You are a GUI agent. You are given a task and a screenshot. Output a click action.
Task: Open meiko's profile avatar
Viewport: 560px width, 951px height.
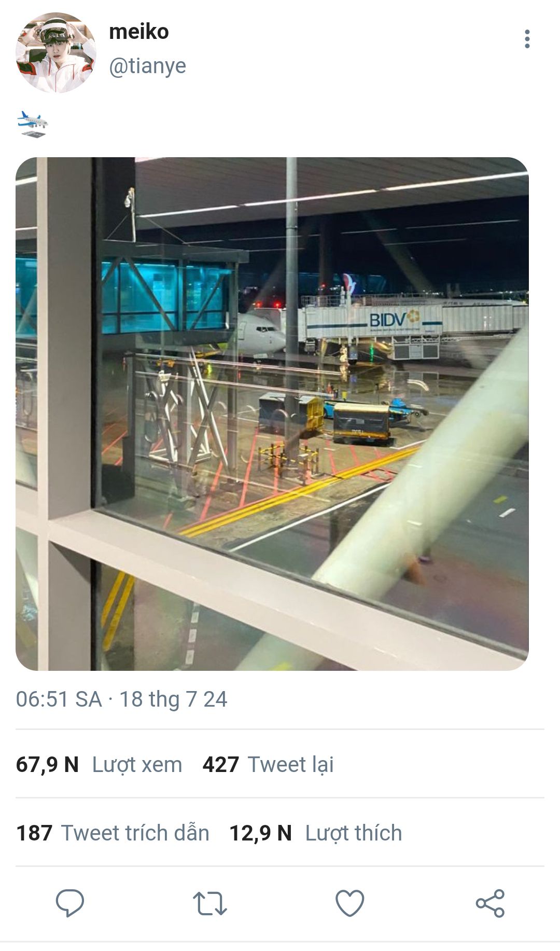tap(56, 52)
